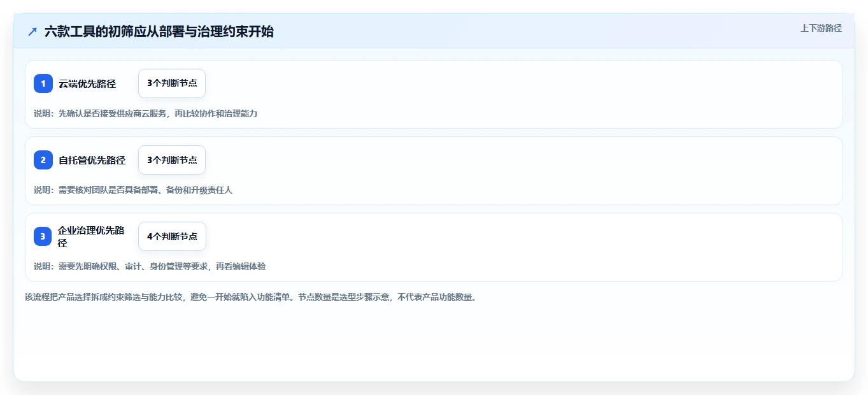Select the 云端优先路径 step title
This screenshot has height=395, width=868.
(87, 83)
